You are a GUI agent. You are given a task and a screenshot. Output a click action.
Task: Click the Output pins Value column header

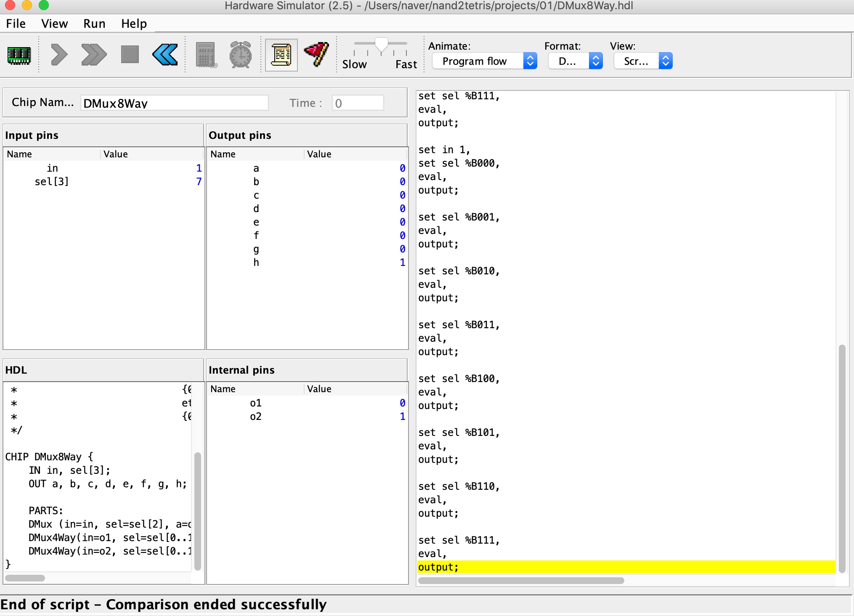click(x=355, y=154)
